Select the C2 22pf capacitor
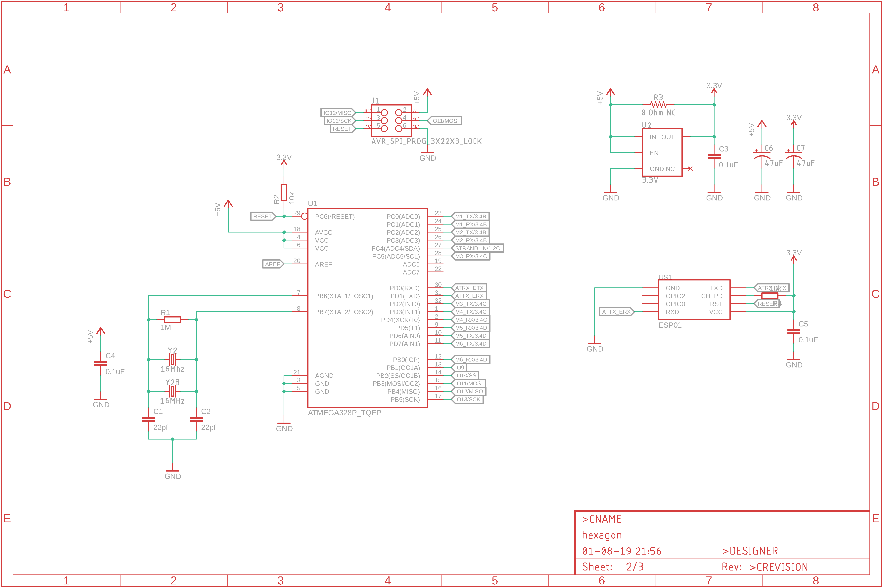 coord(196,419)
